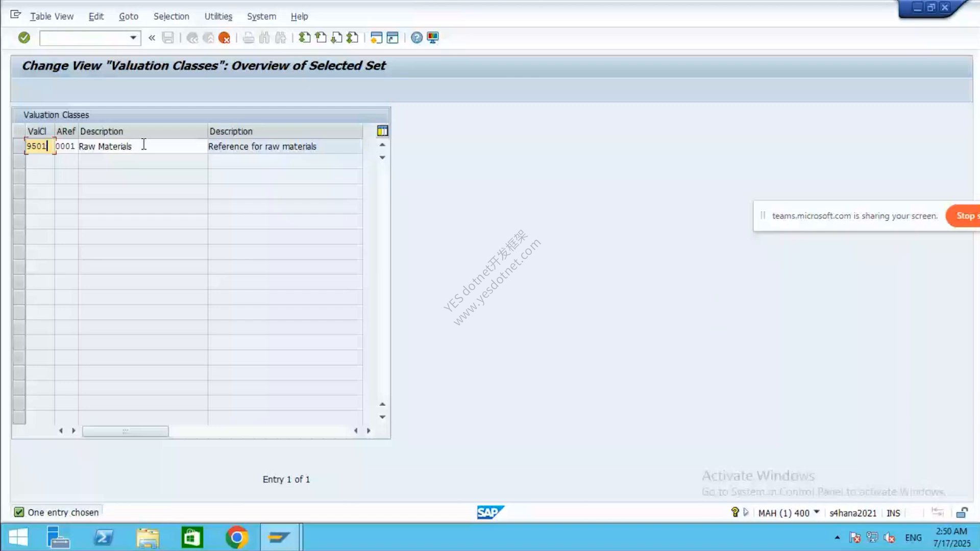This screenshot has width=980, height=551.
Task: Open File Explorer from taskbar
Action: click(x=148, y=537)
